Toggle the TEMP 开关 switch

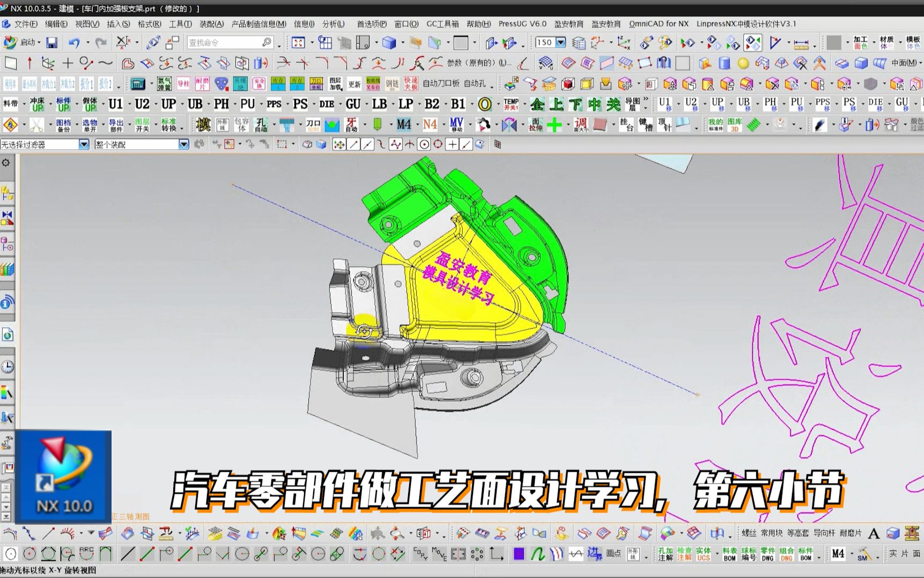click(511, 105)
